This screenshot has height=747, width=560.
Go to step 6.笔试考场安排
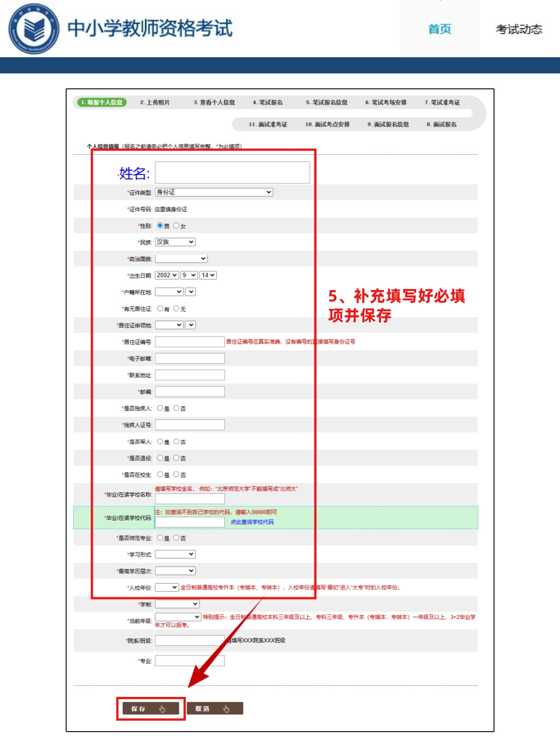[x=386, y=102]
